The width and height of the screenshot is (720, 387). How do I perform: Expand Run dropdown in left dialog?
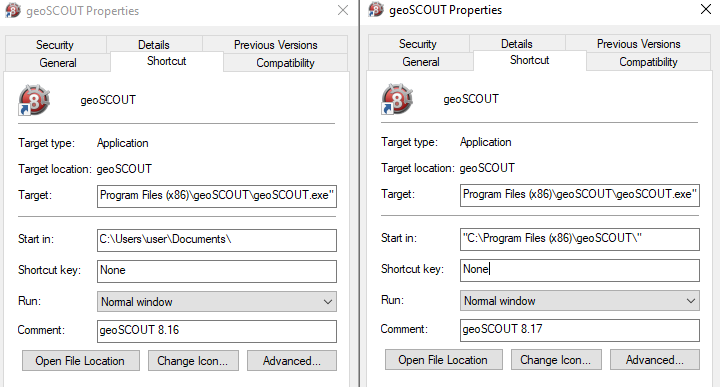[217, 302]
